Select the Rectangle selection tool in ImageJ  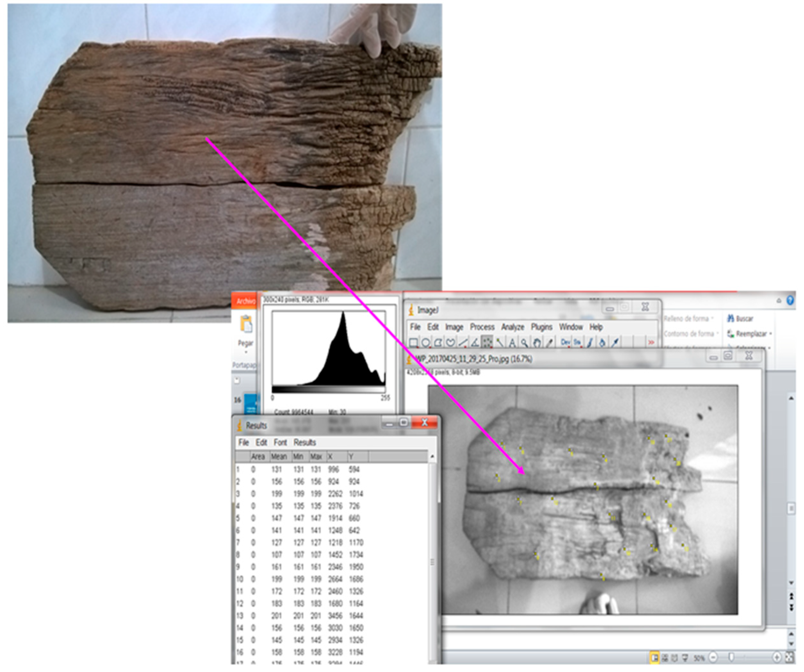pos(414,342)
